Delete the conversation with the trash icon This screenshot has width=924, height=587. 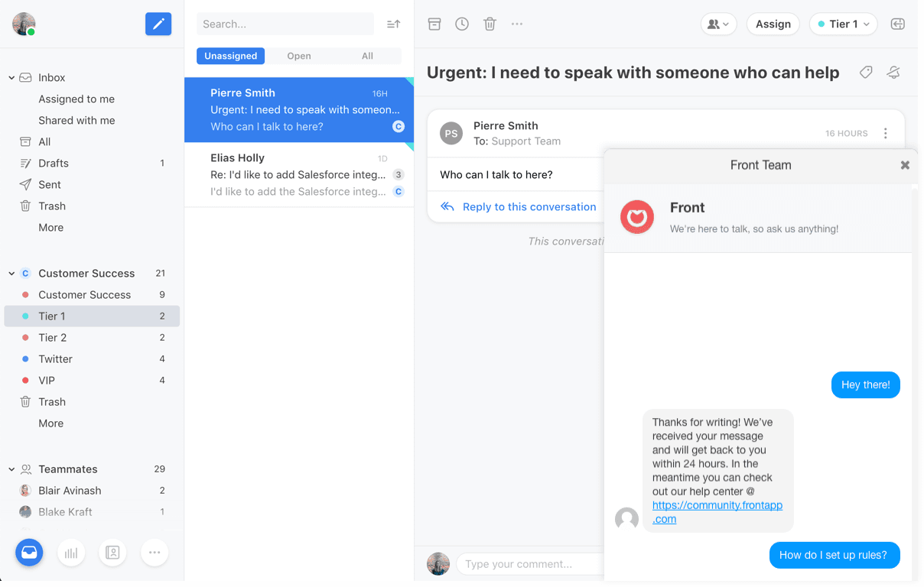490,24
